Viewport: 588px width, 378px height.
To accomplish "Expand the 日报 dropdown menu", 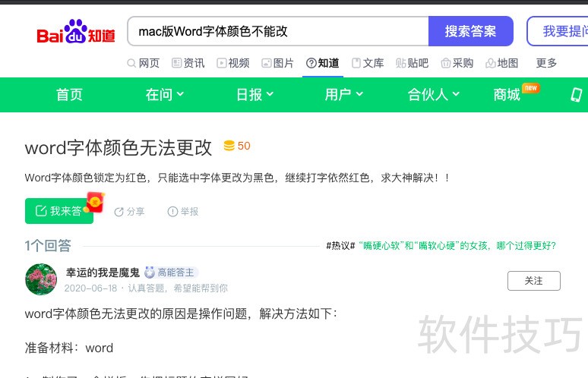I will pyautogui.click(x=255, y=94).
